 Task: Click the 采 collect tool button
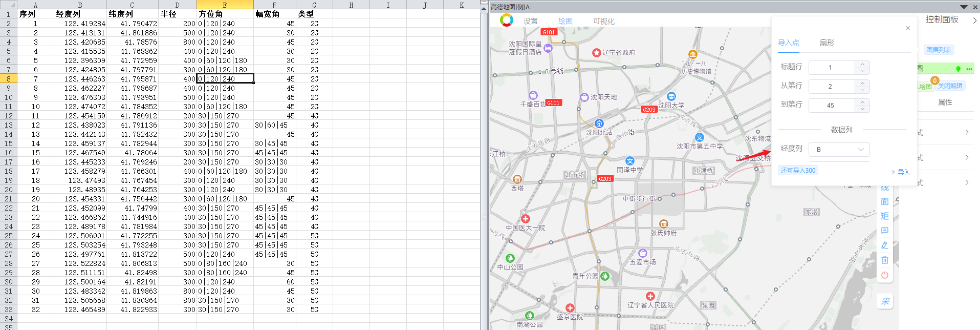885,302
